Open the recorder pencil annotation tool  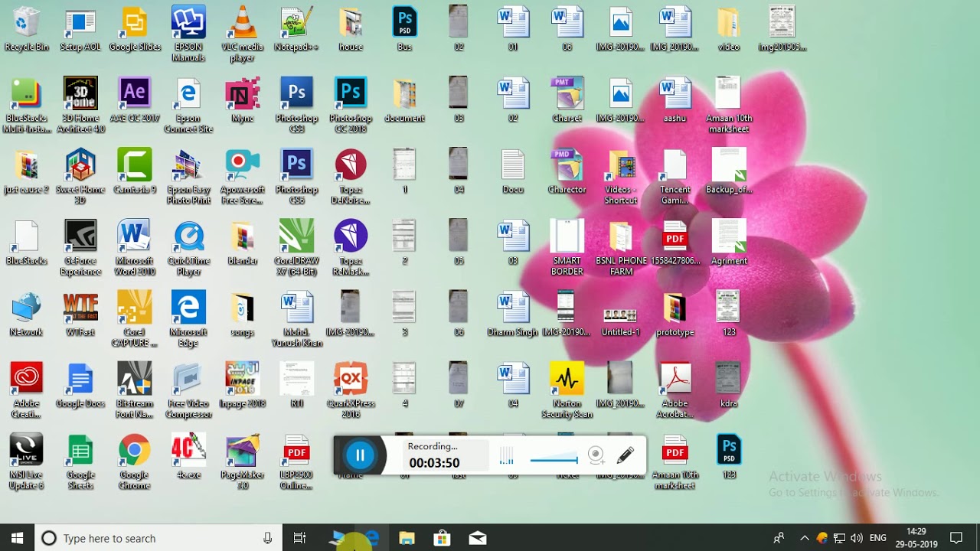(x=626, y=456)
